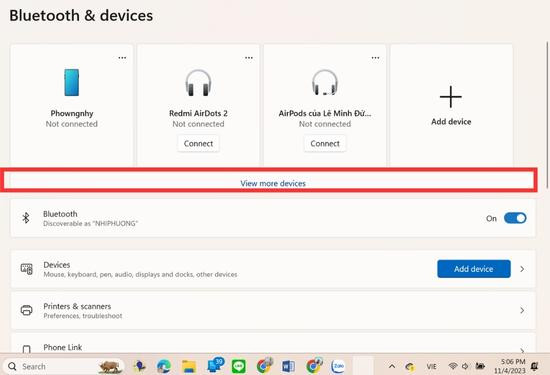The image size is (550, 375).
Task: Open the Phowngnhy device options menu
Action: 122,58
